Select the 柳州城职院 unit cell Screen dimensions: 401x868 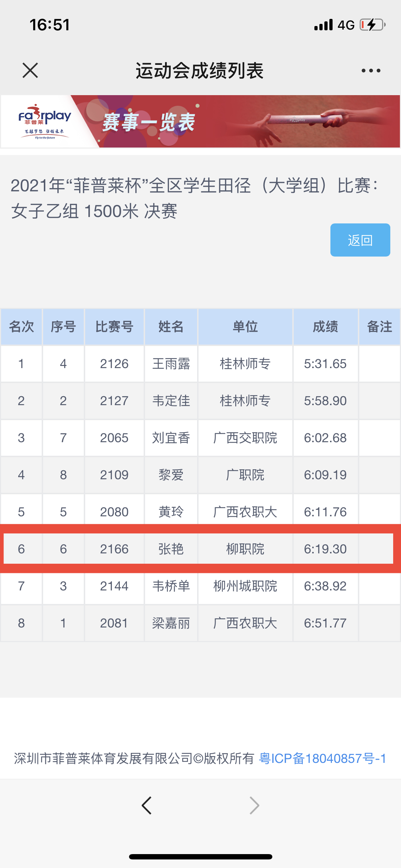(x=245, y=586)
